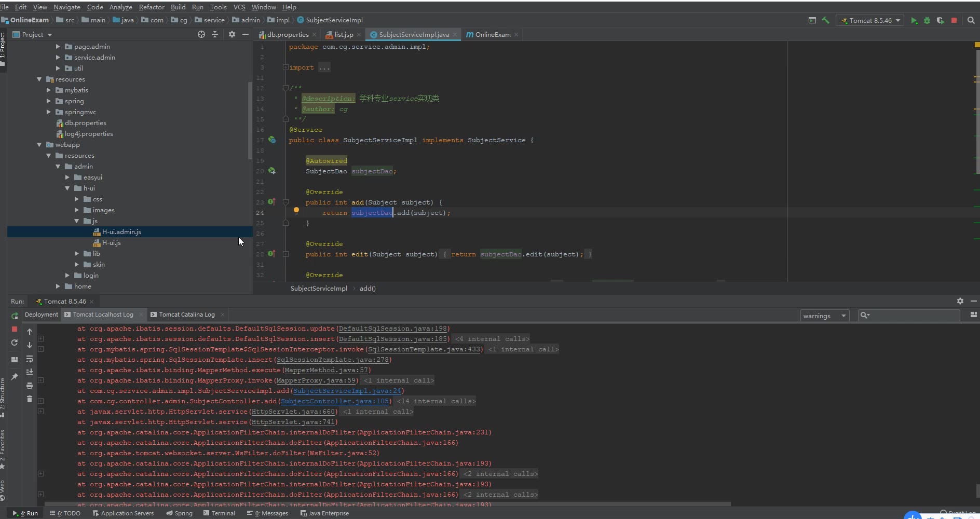The height and width of the screenshot is (519, 980).
Task: Run with Coverage from the top toolbar
Action: coord(940,21)
